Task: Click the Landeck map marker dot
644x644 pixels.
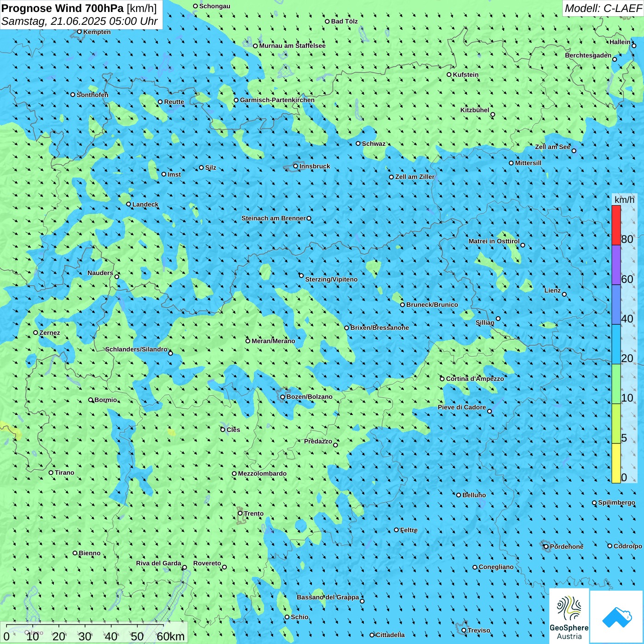Action: [128, 204]
